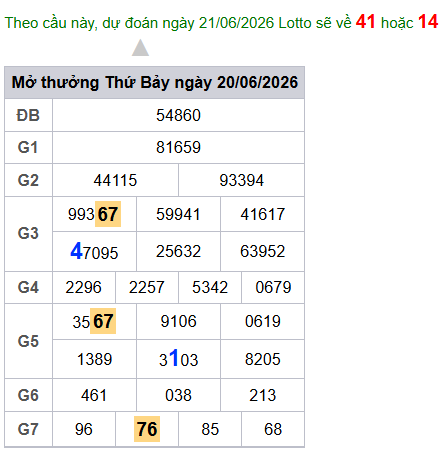Select G6 result 038
This screenshot has width=442, height=452.
178,395
